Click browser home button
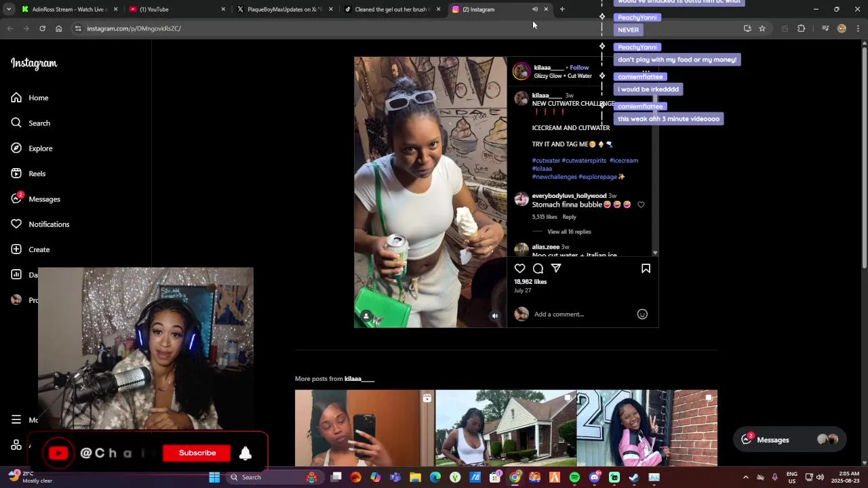Screen dimensions: 868x488 point(58,28)
